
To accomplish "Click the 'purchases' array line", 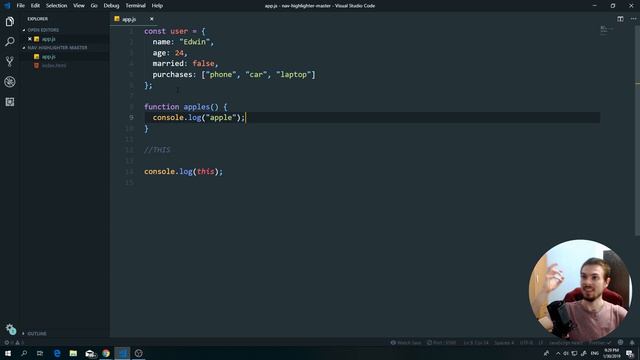I will 234,74.
